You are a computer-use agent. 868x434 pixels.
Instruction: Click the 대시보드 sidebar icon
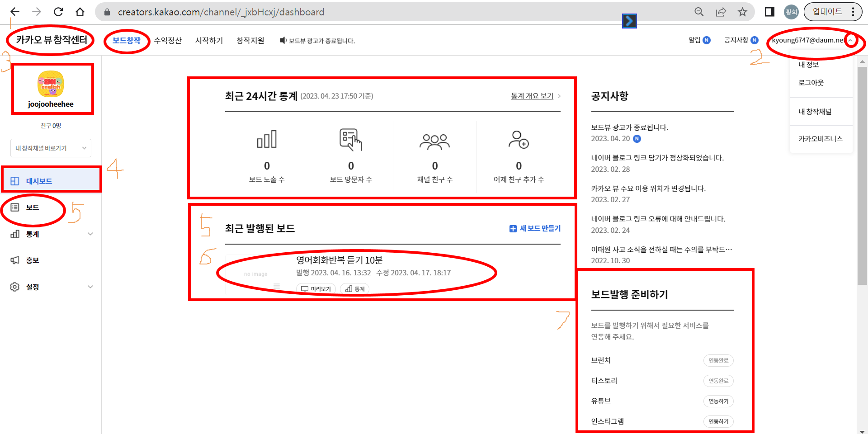(15, 181)
